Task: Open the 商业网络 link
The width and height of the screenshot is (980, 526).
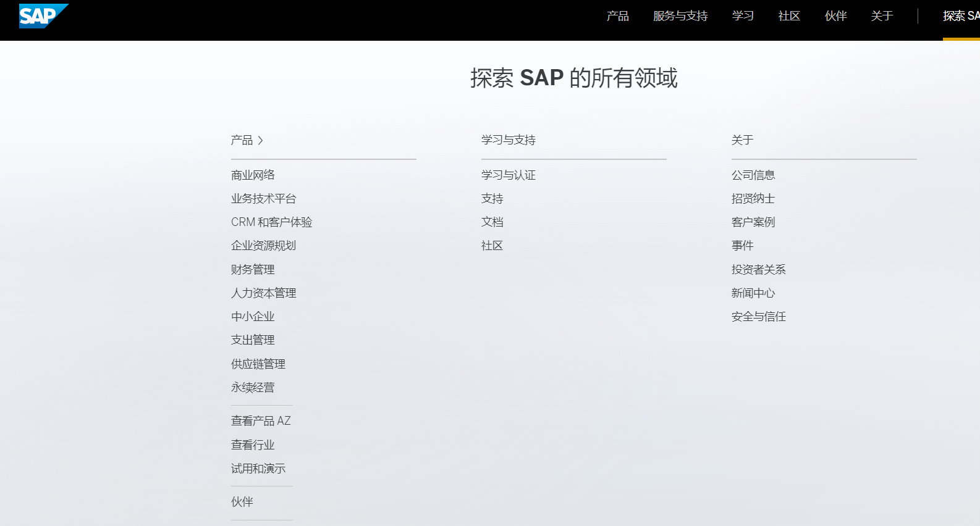Action: 253,175
